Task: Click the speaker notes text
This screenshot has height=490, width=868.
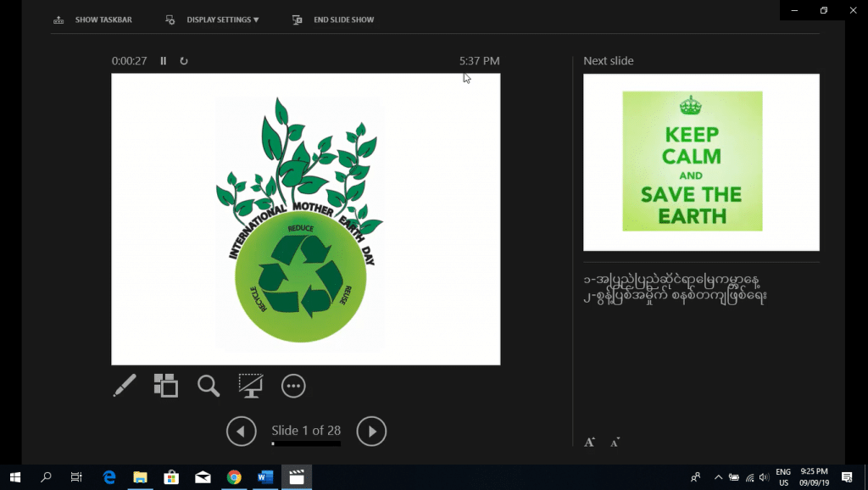Action: pyautogui.click(x=675, y=288)
